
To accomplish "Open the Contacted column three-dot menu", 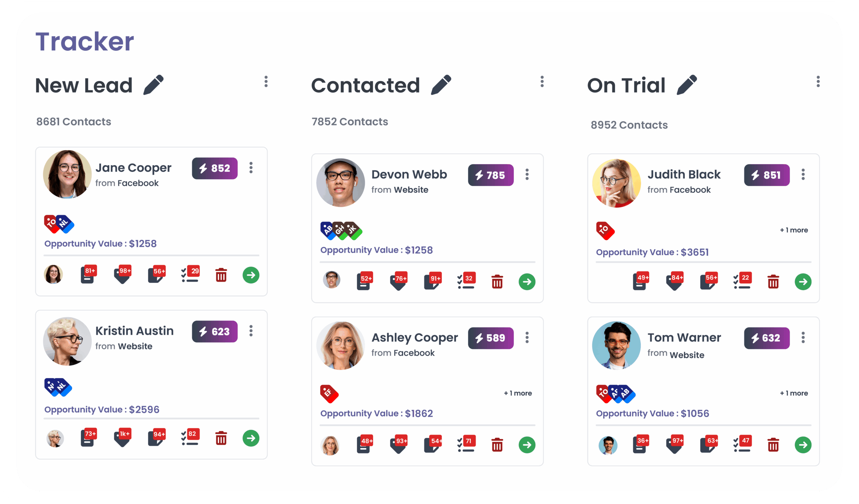I will pos(542,82).
